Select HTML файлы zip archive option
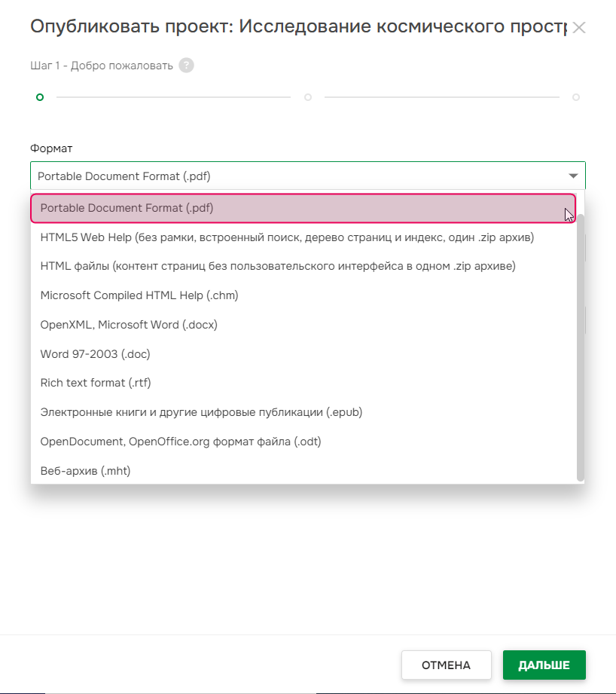Screen dimensions: 616x694 (278, 266)
